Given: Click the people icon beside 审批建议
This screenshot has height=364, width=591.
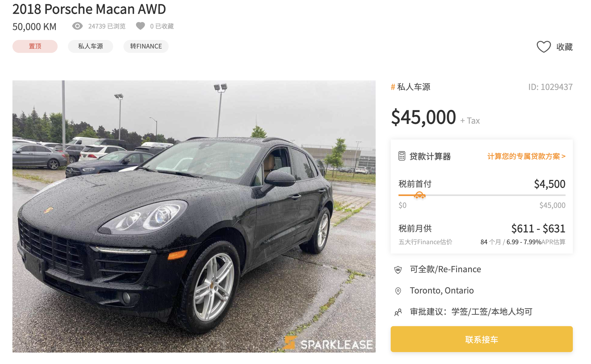Looking at the screenshot, I should coord(398,312).
